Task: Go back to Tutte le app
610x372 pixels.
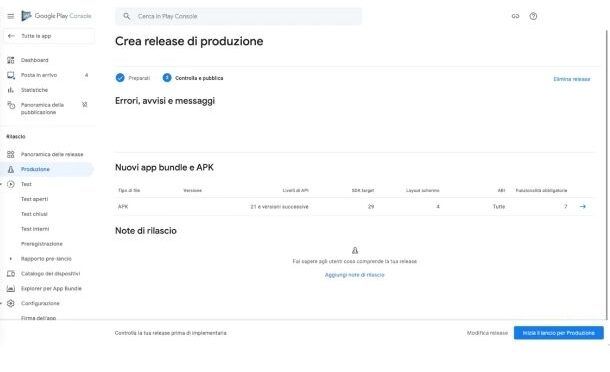Action: [x=49, y=36]
